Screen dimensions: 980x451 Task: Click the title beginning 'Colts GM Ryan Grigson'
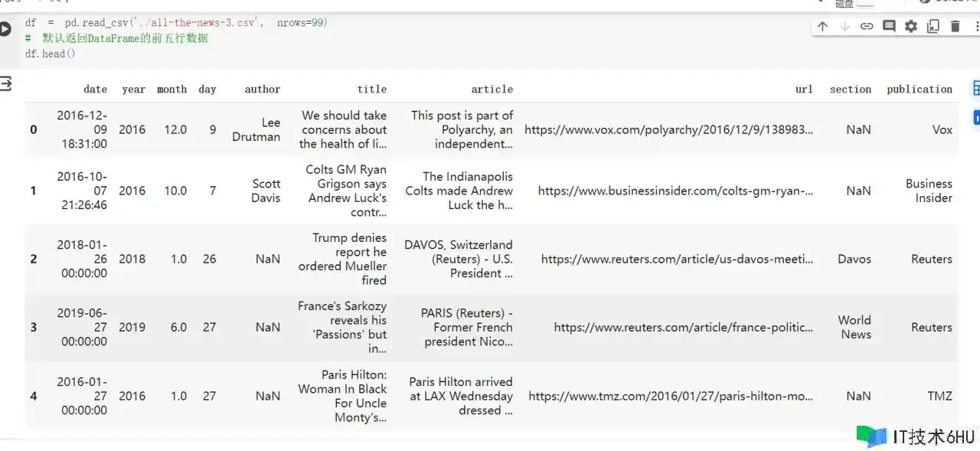click(x=346, y=191)
